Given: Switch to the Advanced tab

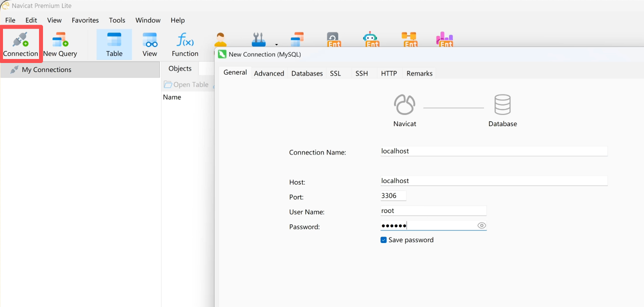Looking at the screenshot, I should point(269,73).
